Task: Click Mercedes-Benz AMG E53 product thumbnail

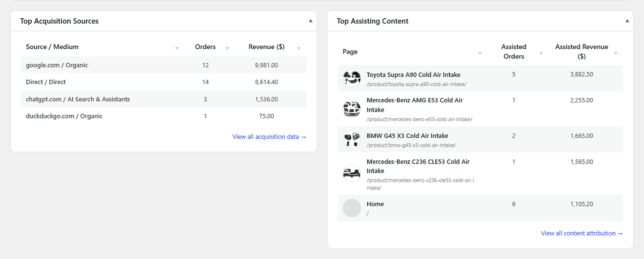Action: 352,109
